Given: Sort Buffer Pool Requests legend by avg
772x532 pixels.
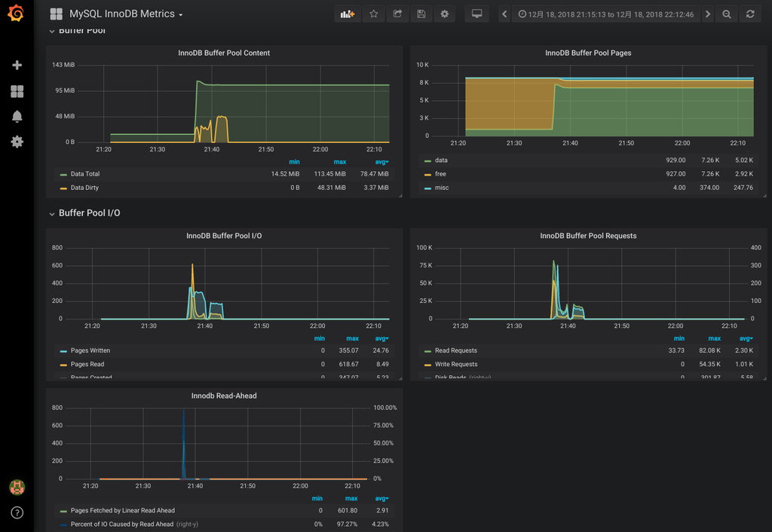Looking at the screenshot, I should pos(746,338).
